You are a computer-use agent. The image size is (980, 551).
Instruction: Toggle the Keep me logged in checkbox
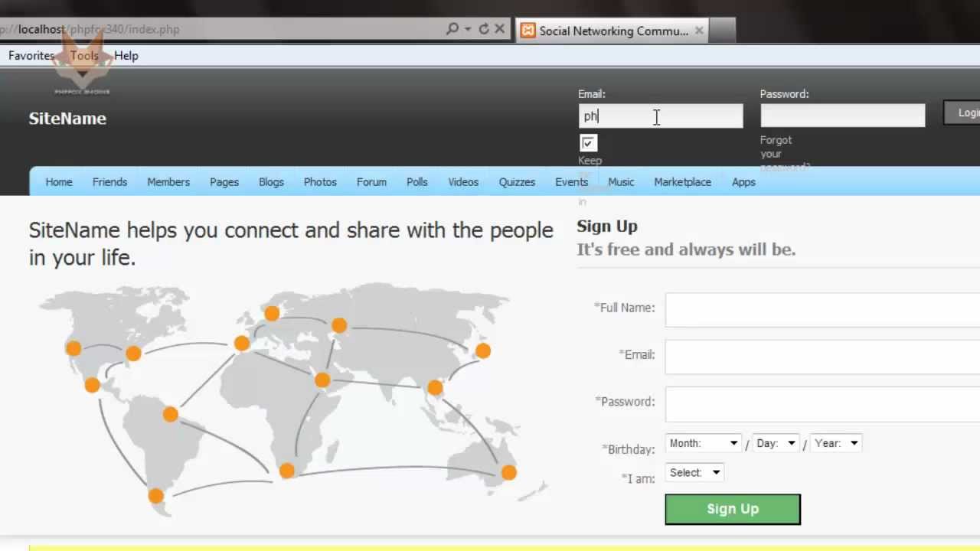pos(588,143)
